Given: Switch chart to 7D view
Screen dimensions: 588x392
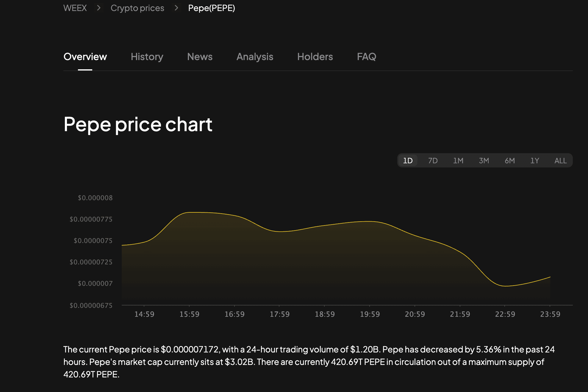Looking at the screenshot, I should [x=433, y=161].
